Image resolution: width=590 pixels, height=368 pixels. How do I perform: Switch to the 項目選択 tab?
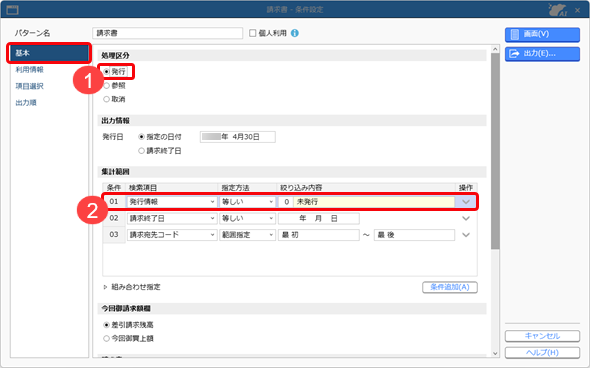coord(29,86)
